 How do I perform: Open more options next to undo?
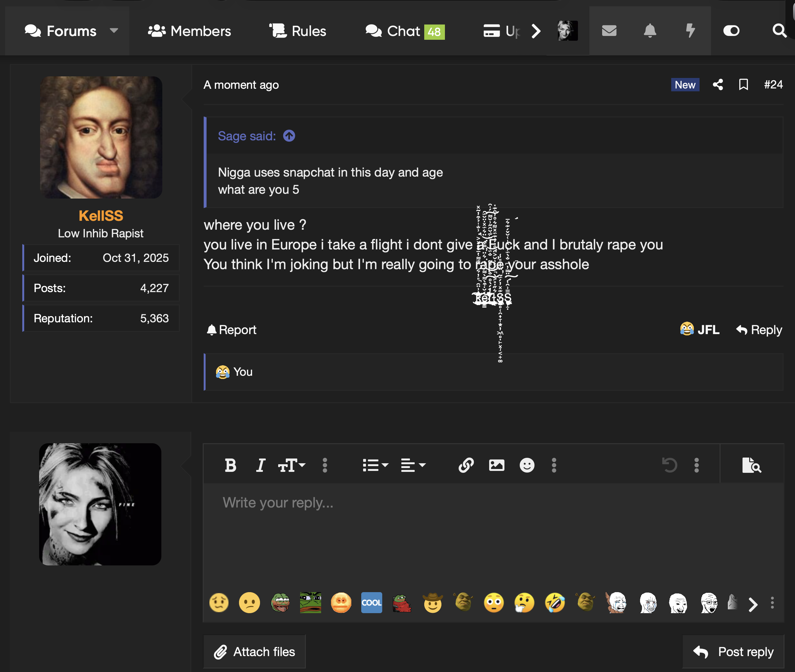(697, 465)
